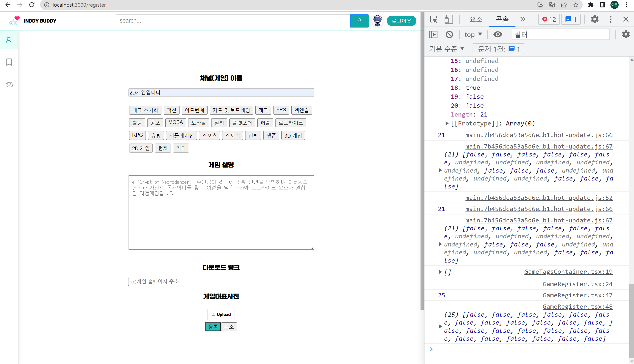Click the 다운로드 링크 input field
This screenshot has height=364, width=634.
pos(221,282)
